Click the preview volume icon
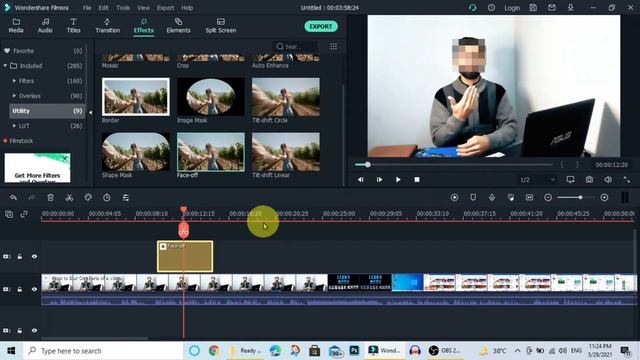640x360 pixels. pyautogui.click(x=608, y=180)
